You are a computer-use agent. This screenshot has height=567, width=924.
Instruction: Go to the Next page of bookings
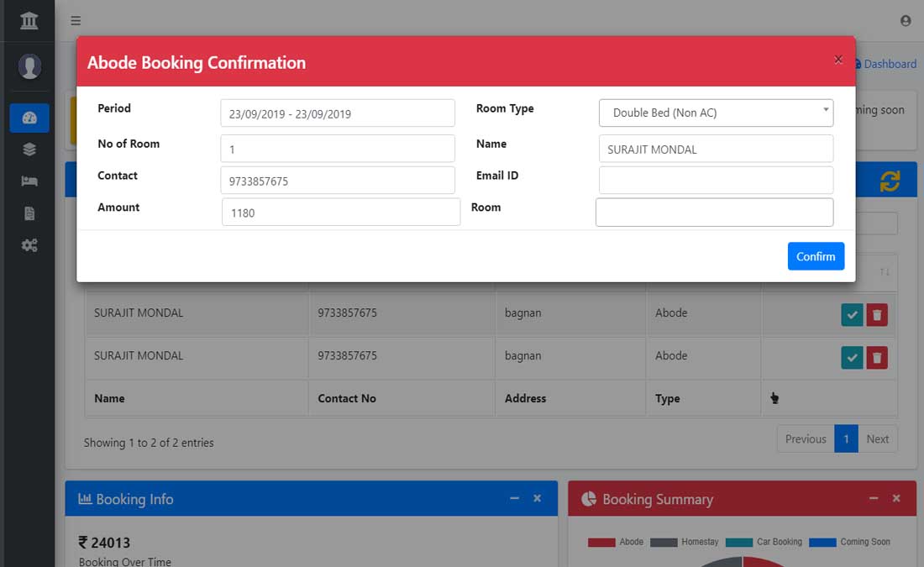tap(877, 438)
